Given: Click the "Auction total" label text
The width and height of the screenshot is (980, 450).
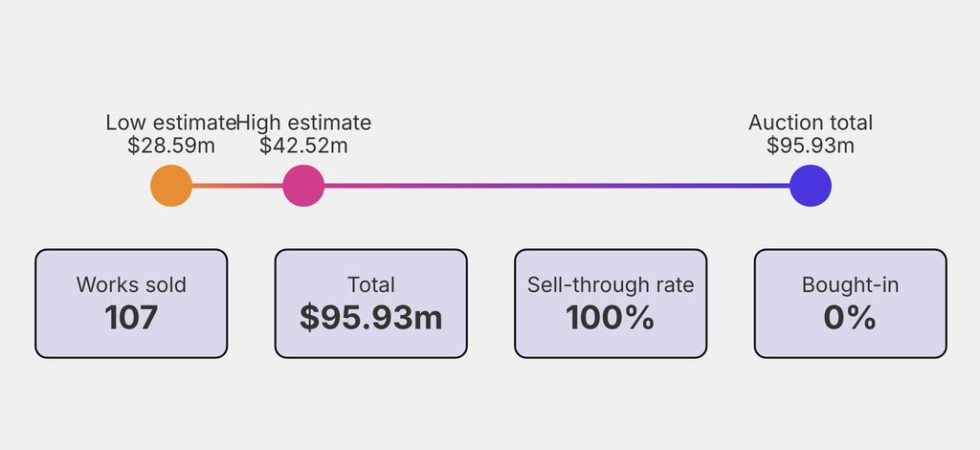Looking at the screenshot, I should pos(811,123).
